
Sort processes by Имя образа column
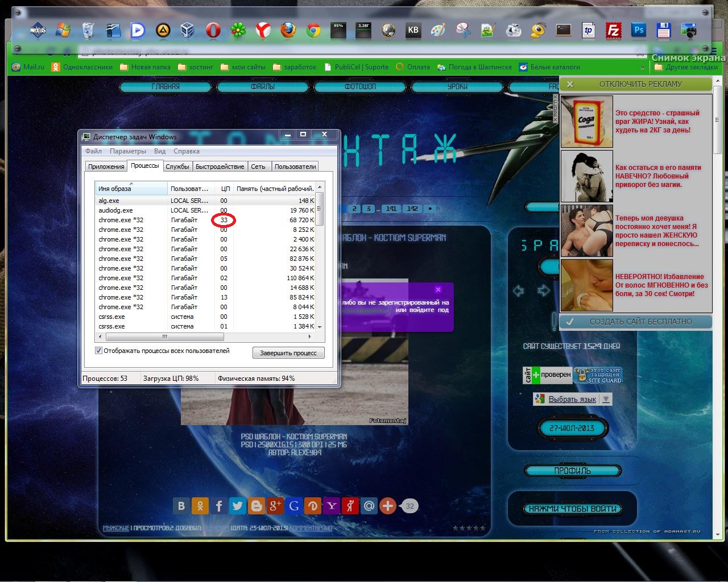coord(131,189)
